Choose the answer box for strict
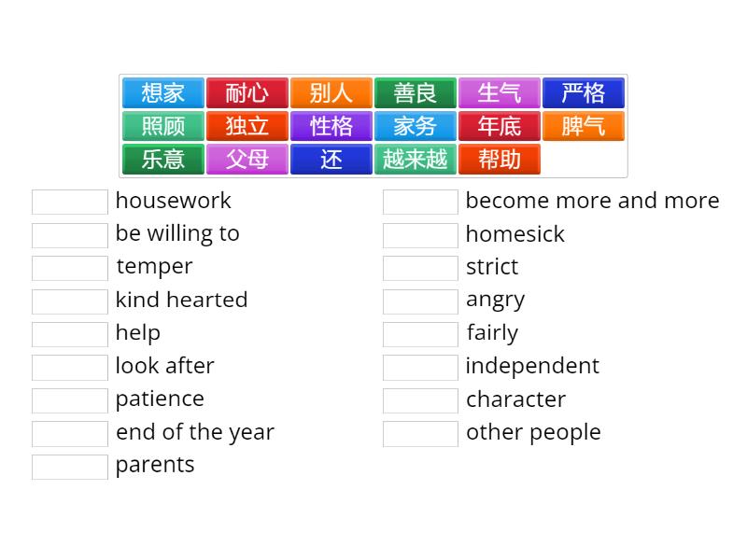Screen dimensions: 747x560 [420, 268]
